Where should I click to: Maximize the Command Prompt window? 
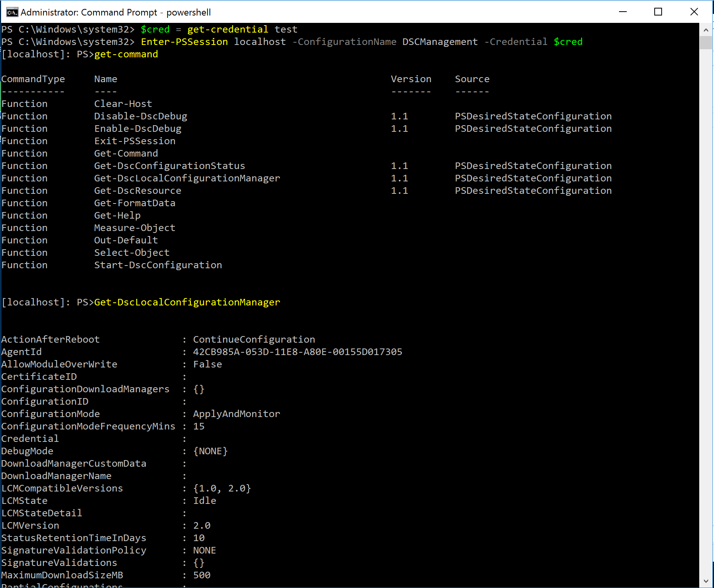[658, 12]
